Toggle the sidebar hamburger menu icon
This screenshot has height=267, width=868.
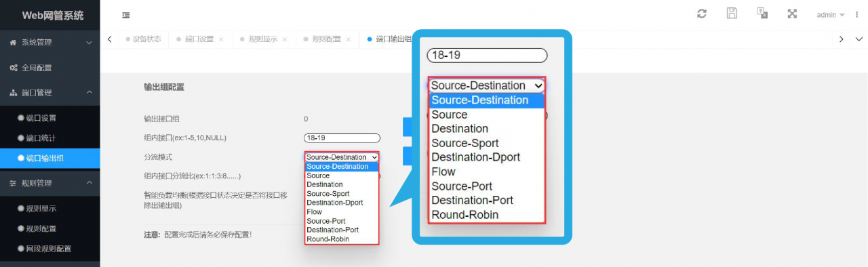click(x=125, y=15)
